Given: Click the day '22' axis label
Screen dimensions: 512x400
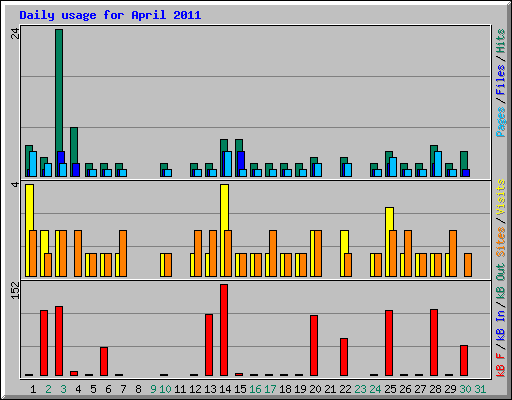Looking at the screenshot, I should 345,389.
